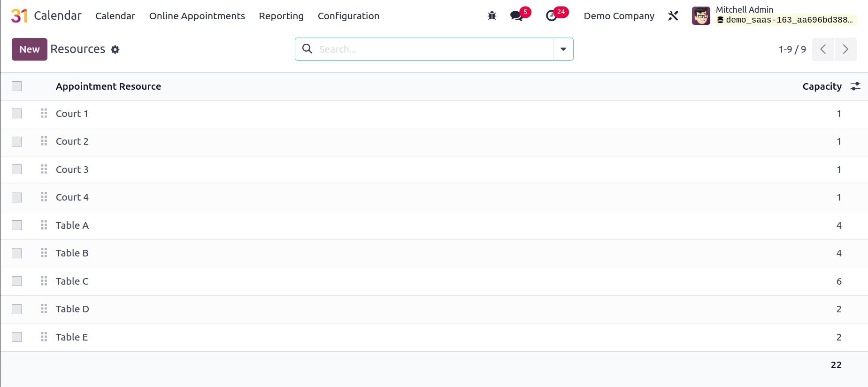The height and width of the screenshot is (387, 868).
Task: Open the Calendar app home icon
Action: click(19, 15)
